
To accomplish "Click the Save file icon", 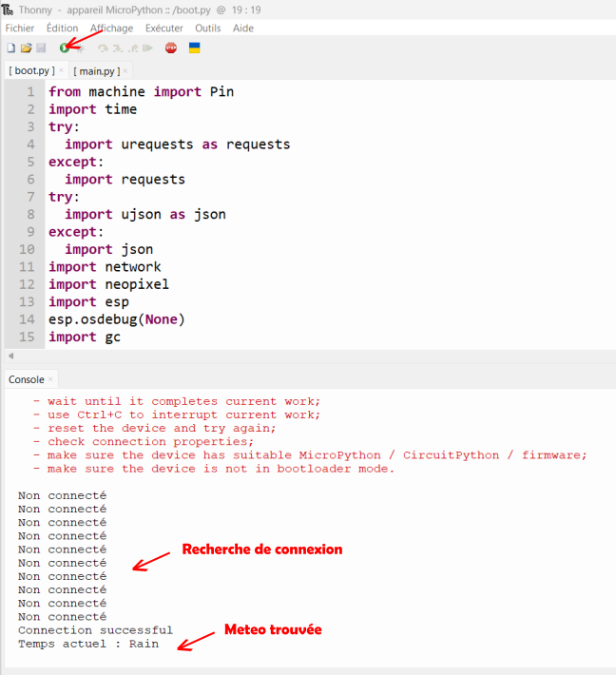I will tap(41, 48).
